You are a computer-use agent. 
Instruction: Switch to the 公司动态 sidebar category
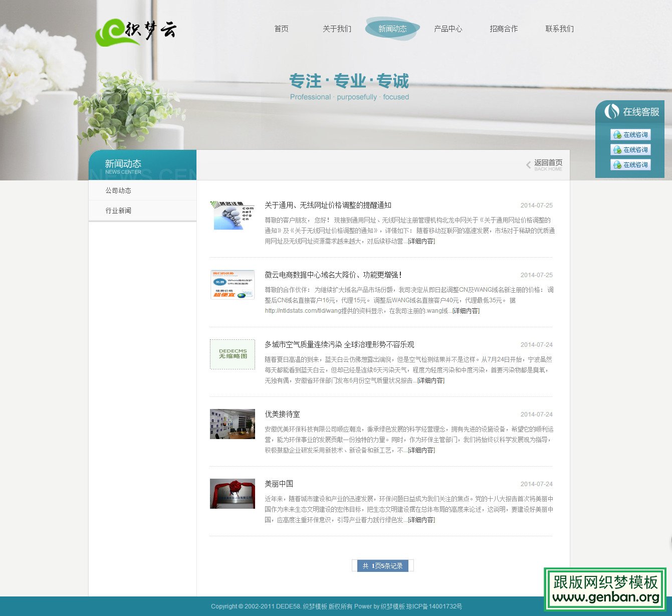[x=118, y=190]
